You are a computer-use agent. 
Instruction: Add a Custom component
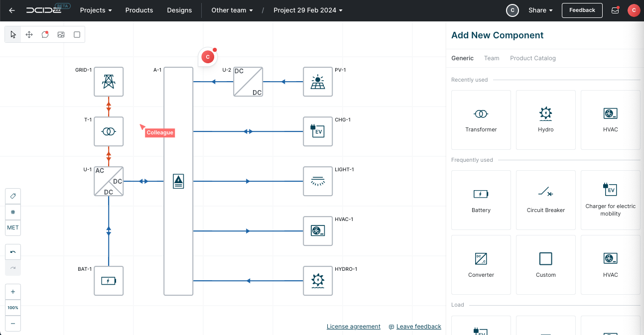click(546, 265)
